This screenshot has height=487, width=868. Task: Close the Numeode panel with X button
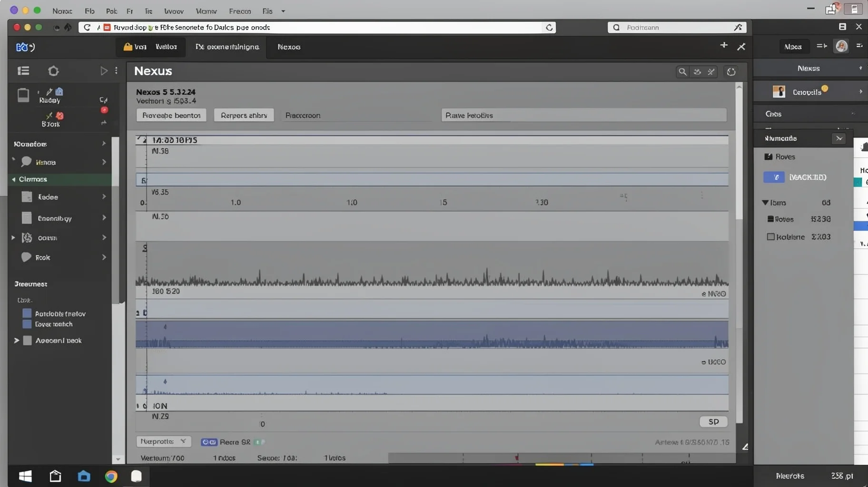tap(839, 138)
